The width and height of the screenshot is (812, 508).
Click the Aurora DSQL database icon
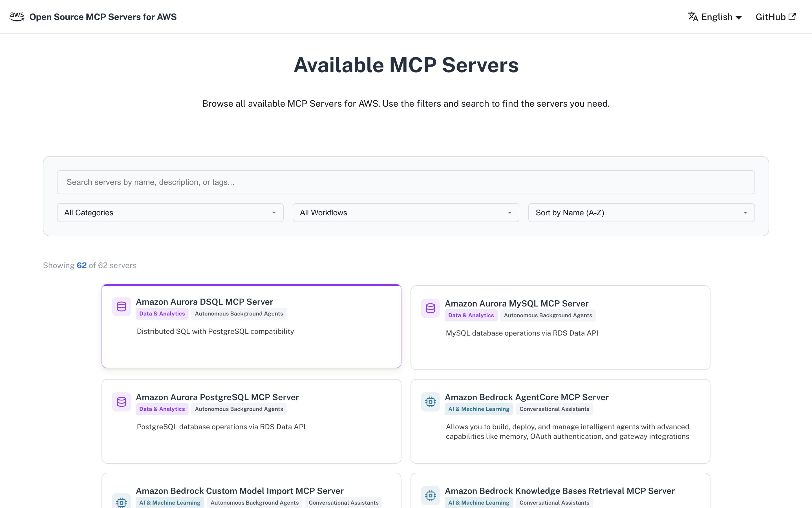click(x=122, y=306)
